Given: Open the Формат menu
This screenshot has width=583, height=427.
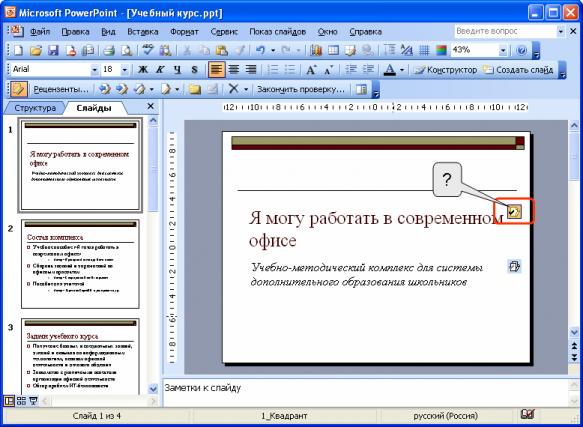Looking at the screenshot, I should (184, 32).
